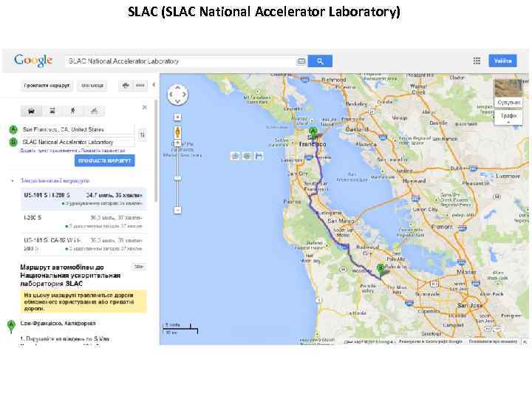This screenshot has height=399, width=532.
Task: Click the 'Прокласти маршрут' tab button at top left
Action: pos(47,86)
